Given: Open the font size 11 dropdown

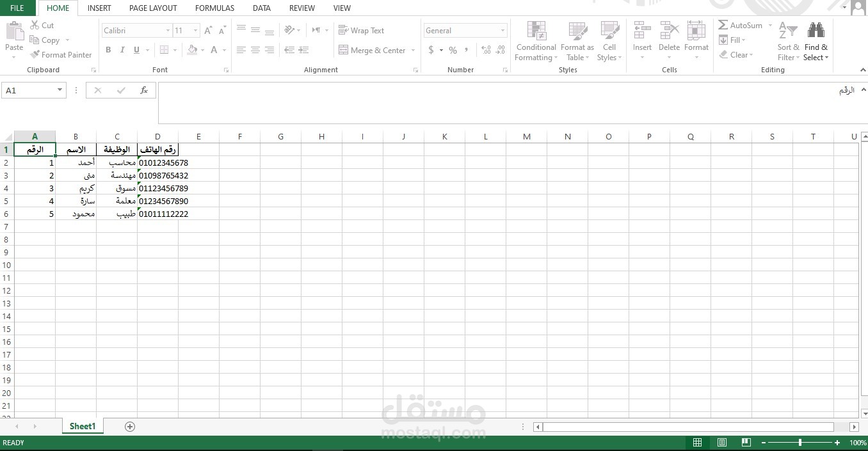Looking at the screenshot, I should click(x=195, y=31).
